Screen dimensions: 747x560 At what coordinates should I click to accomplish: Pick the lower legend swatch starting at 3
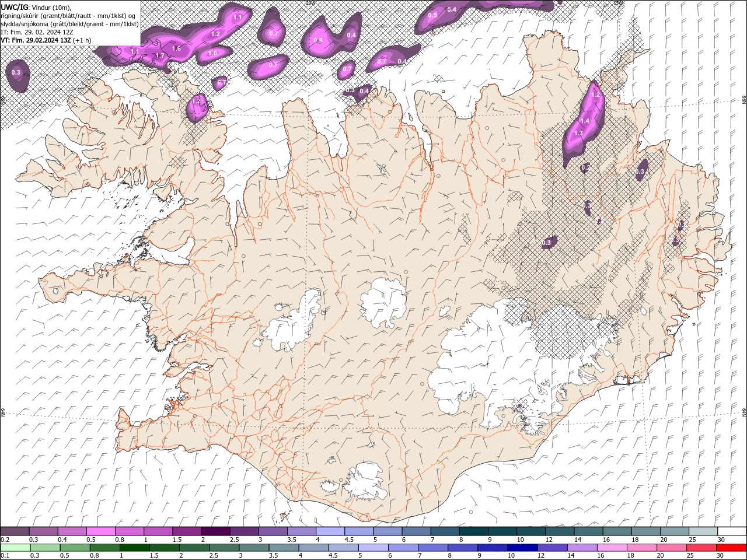pos(253,548)
